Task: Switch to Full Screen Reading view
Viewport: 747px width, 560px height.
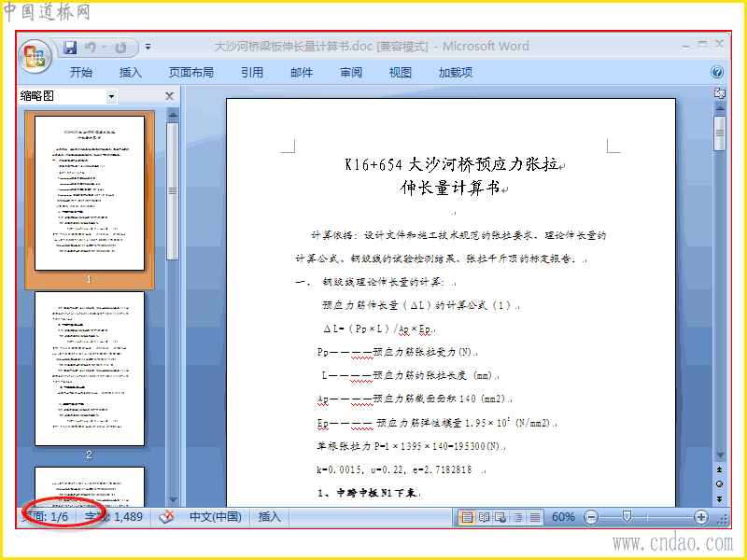Action: coord(484,517)
